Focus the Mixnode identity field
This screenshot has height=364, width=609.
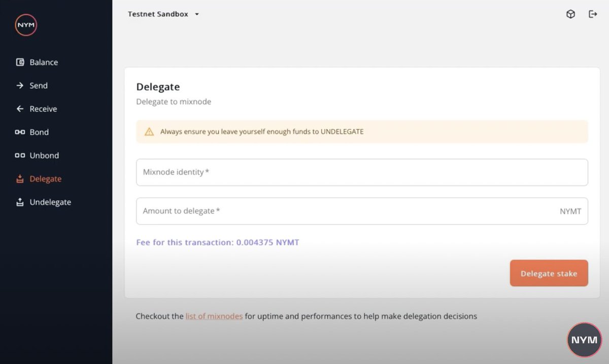point(362,172)
